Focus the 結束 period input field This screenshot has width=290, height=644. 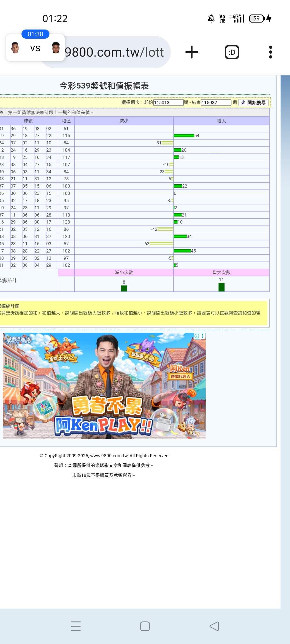(216, 103)
